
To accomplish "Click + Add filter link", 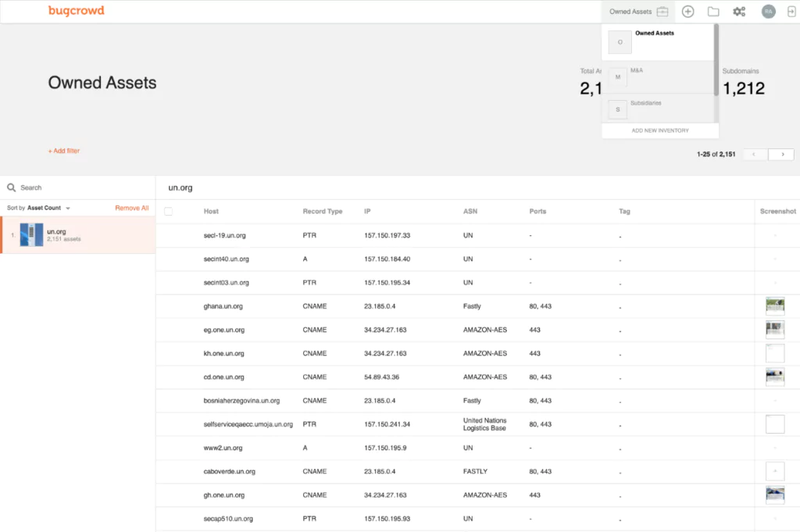I will pos(64,151).
